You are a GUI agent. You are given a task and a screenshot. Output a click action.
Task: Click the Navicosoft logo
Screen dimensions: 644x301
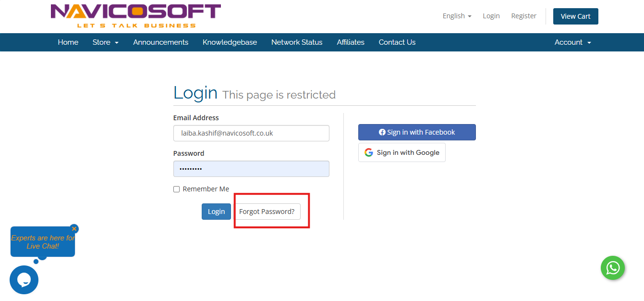click(136, 16)
